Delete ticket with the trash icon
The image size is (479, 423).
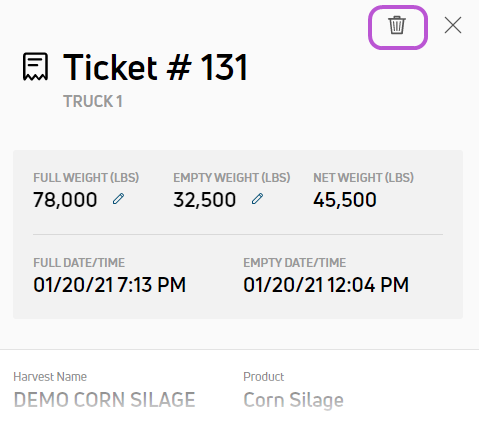tap(397, 25)
